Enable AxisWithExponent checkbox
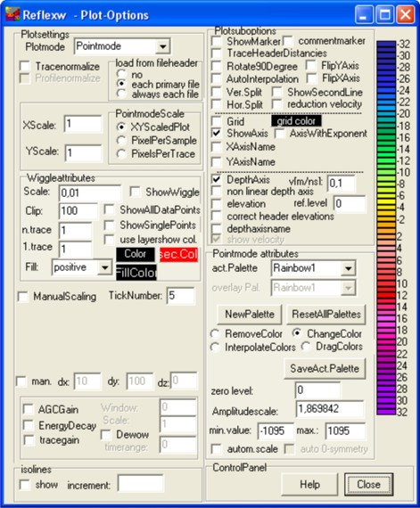Viewport: 420px width, 508px height. (x=279, y=134)
